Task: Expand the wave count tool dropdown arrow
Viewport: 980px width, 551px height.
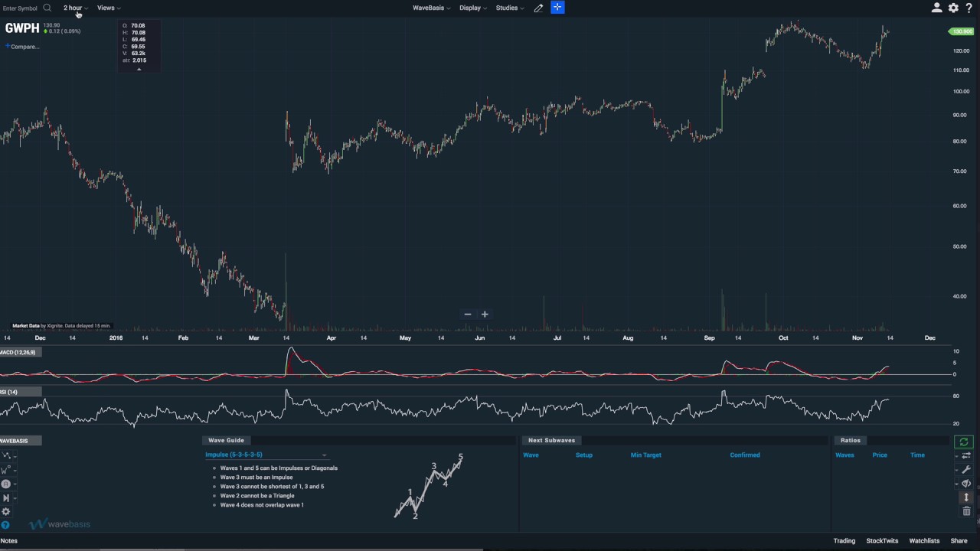Action: point(15,456)
